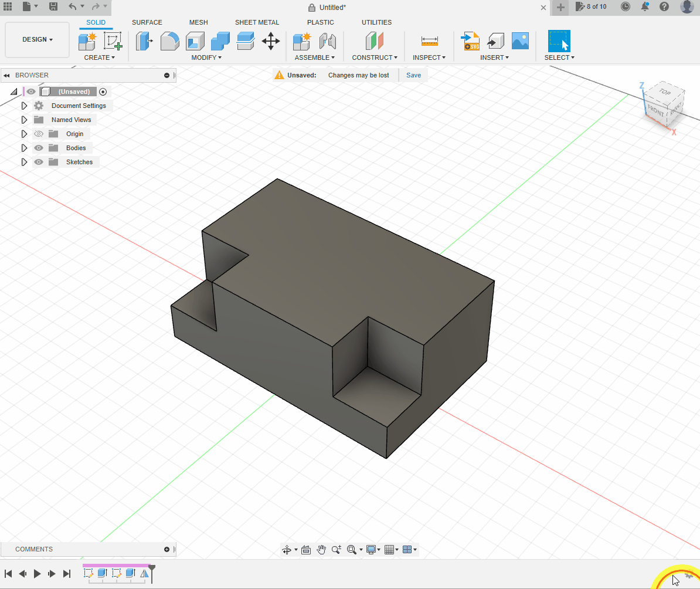
Task: Open the CONSTRUCT dropdown menu
Action: coord(375,57)
